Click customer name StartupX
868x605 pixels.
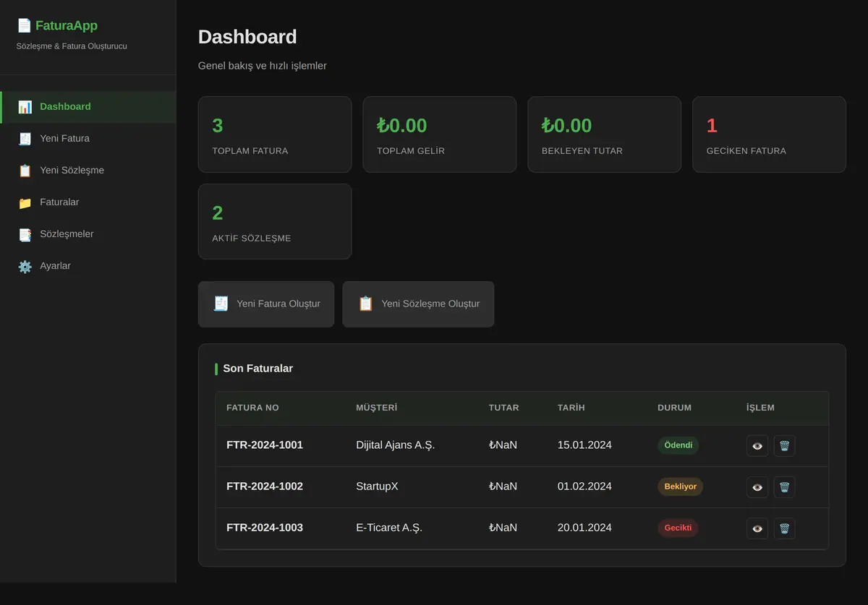pos(377,486)
